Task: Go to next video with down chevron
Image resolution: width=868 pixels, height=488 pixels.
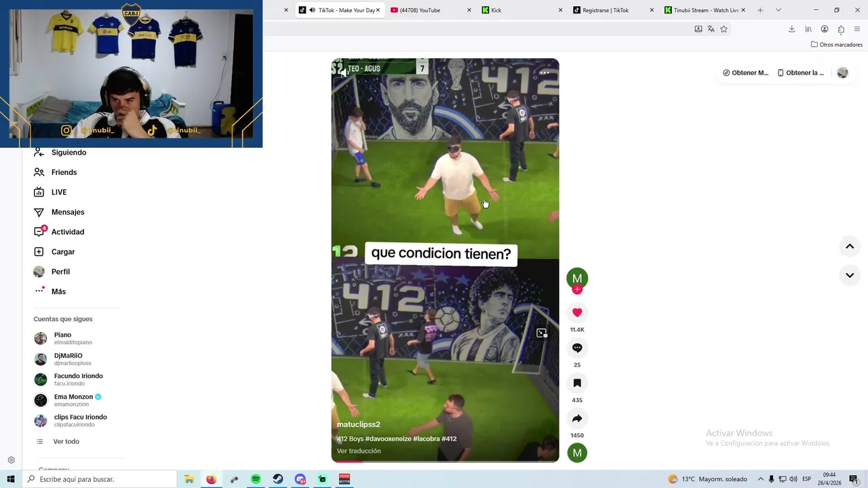Action: pos(850,275)
